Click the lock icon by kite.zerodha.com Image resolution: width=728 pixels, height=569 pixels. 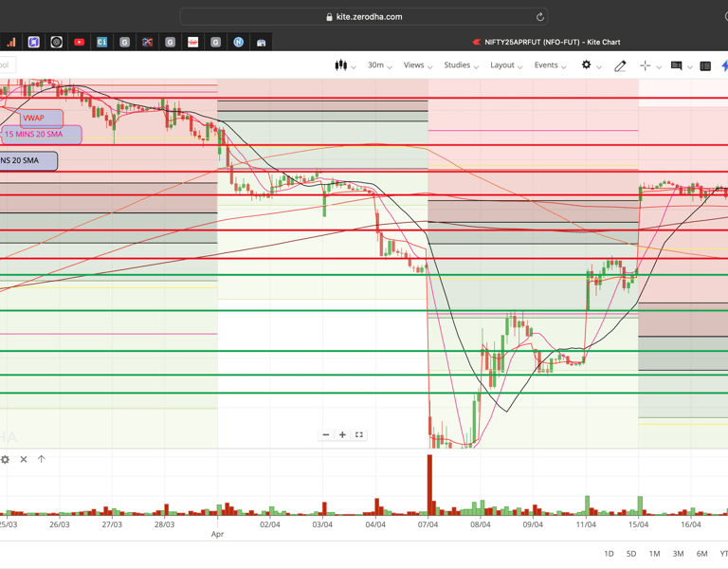(329, 17)
